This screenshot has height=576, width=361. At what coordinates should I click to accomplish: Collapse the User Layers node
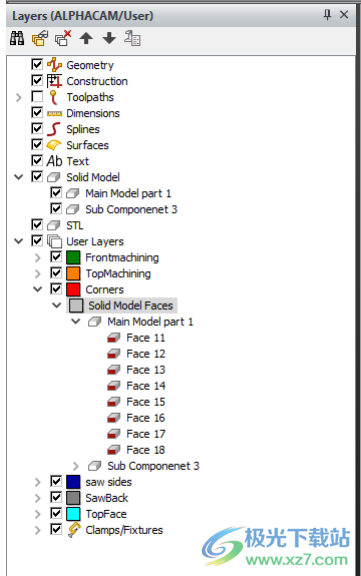pyautogui.click(x=19, y=241)
